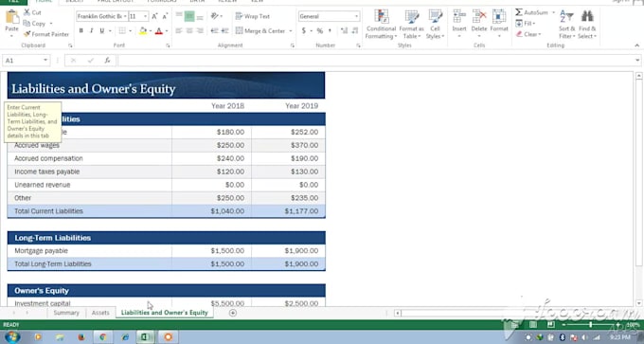The height and width of the screenshot is (344, 644).
Task: Switch to the Summary sheet tab
Action: click(66, 313)
